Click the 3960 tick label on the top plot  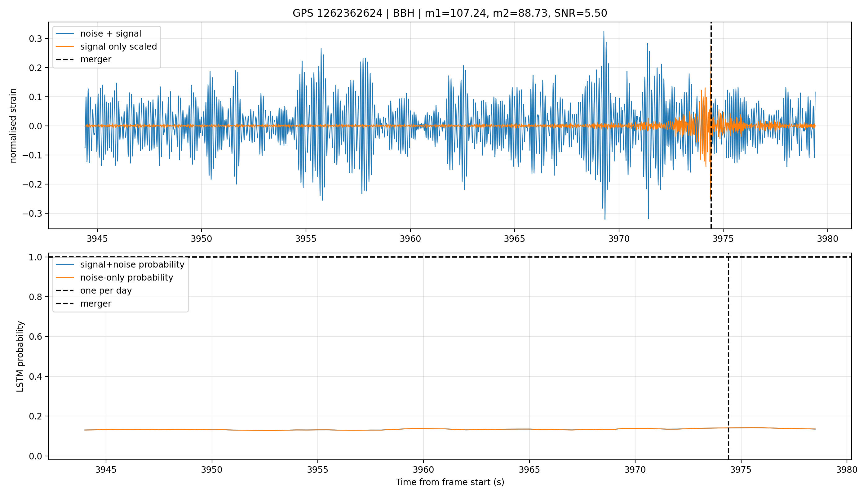(410, 239)
